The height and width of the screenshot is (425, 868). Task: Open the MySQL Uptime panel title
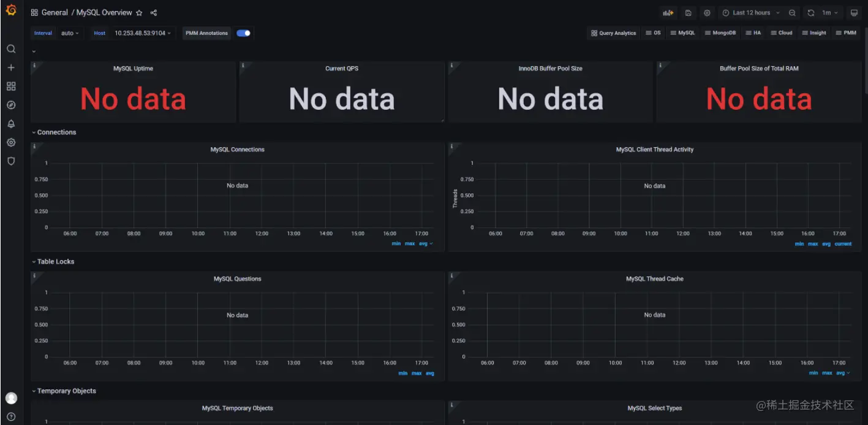(133, 69)
